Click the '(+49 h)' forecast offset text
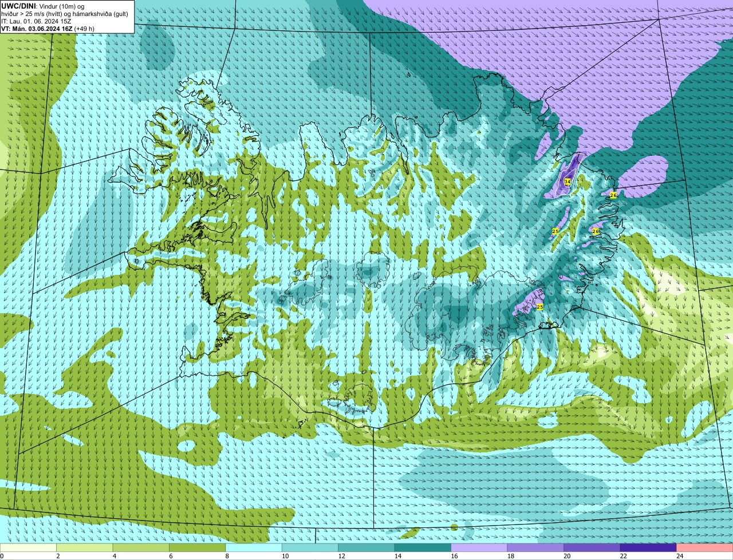This screenshot has height=560, width=733. coord(85,29)
